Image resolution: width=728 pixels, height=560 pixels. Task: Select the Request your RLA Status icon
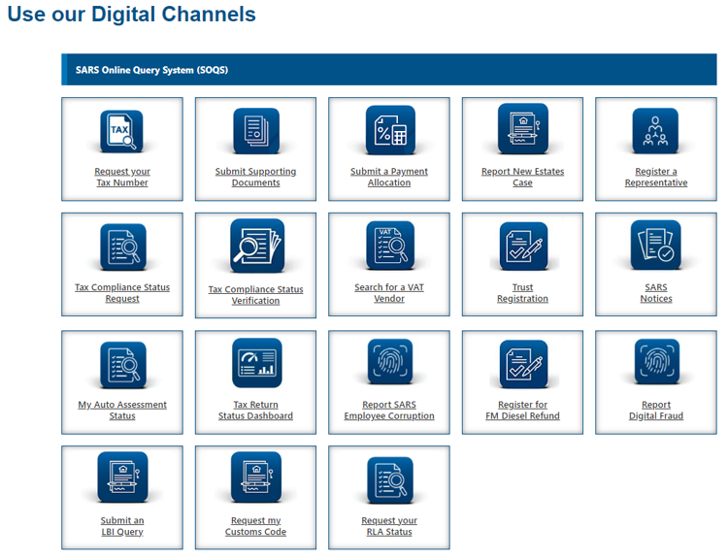pyautogui.click(x=390, y=480)
